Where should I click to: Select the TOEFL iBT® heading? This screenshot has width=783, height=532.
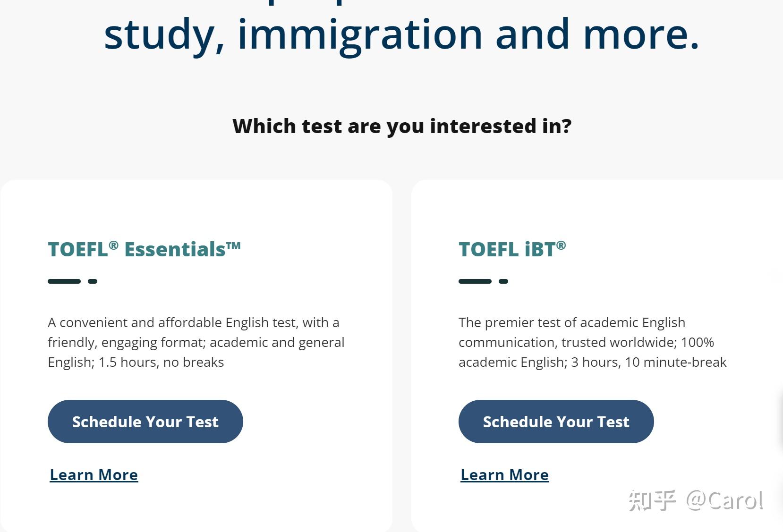pyautogui.click(x=512, y=249)
